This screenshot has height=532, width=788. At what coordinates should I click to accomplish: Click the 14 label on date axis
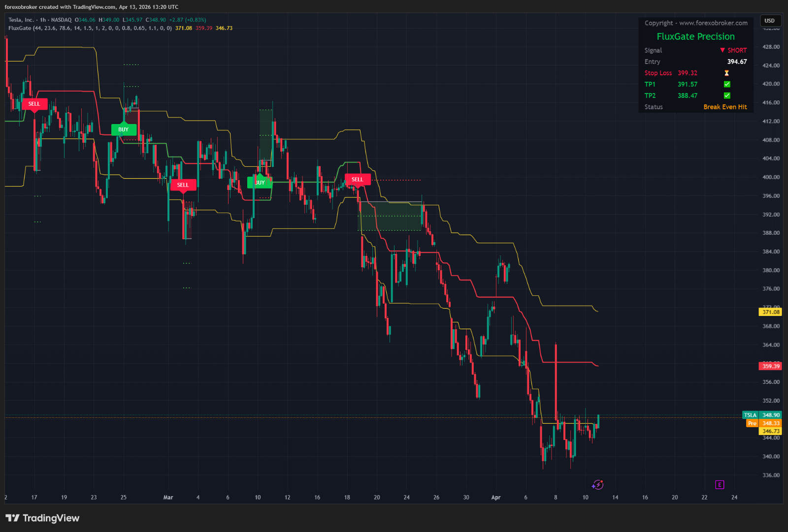(615, 498)
